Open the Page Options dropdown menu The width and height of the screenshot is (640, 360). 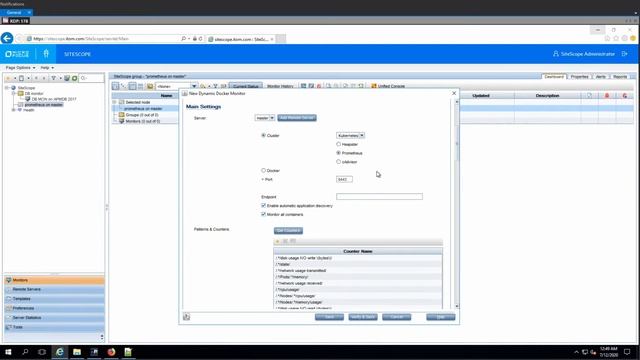click(x=20, y=67)
